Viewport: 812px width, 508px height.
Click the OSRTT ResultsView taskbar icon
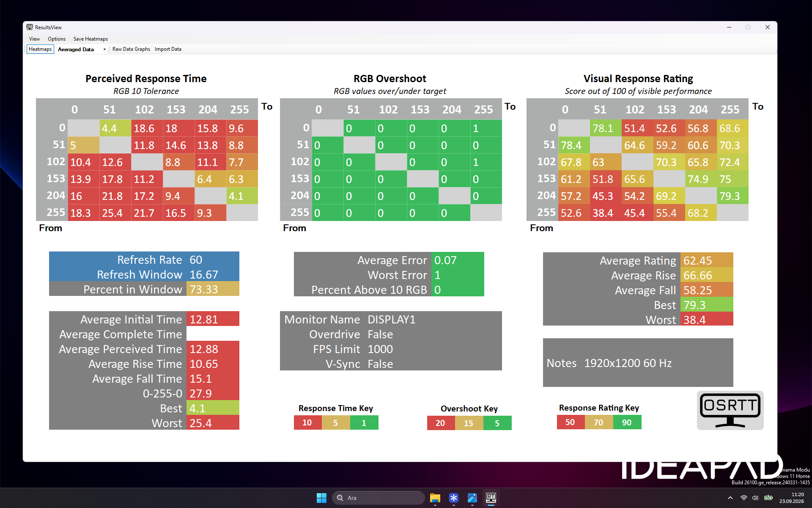pos(491,498)
